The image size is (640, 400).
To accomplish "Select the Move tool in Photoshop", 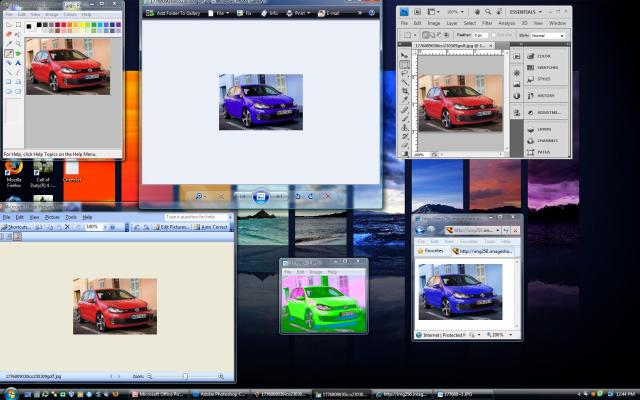I will (x=404, y=56).
